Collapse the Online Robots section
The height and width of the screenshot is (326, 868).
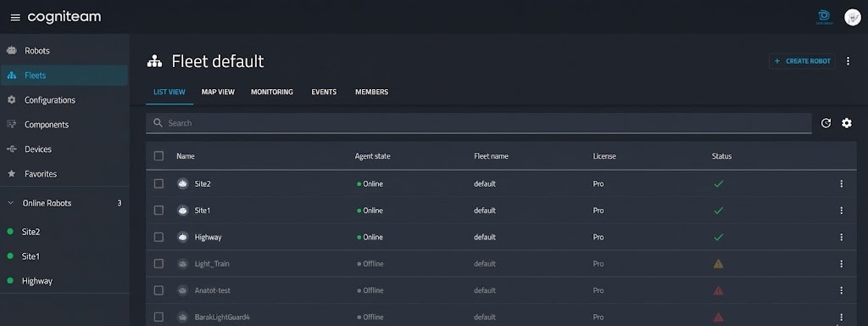click(10, 203)
